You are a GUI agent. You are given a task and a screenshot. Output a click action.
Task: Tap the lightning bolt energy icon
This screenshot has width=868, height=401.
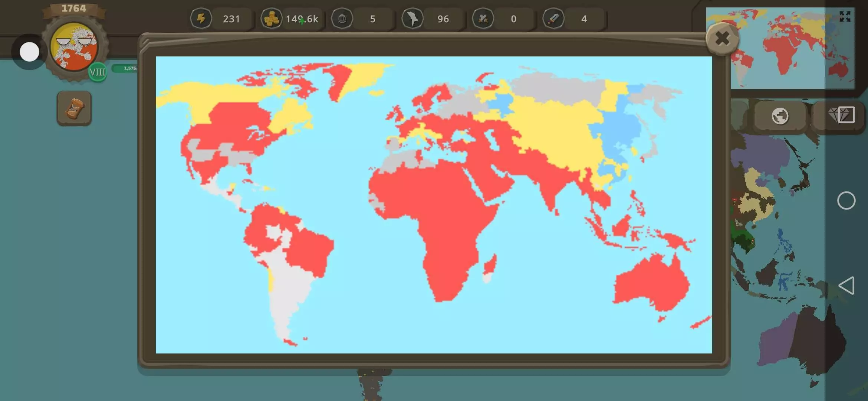tap(201, 19)
